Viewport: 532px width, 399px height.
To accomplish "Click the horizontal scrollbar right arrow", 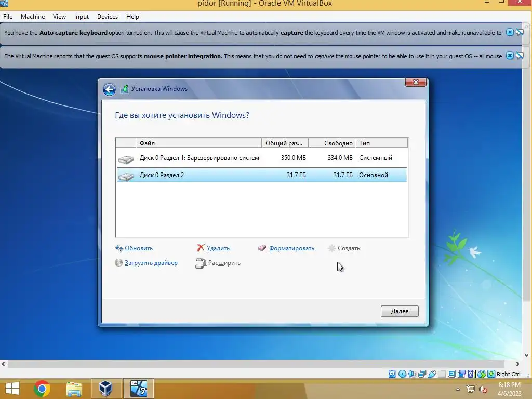I will coord(518,364).
